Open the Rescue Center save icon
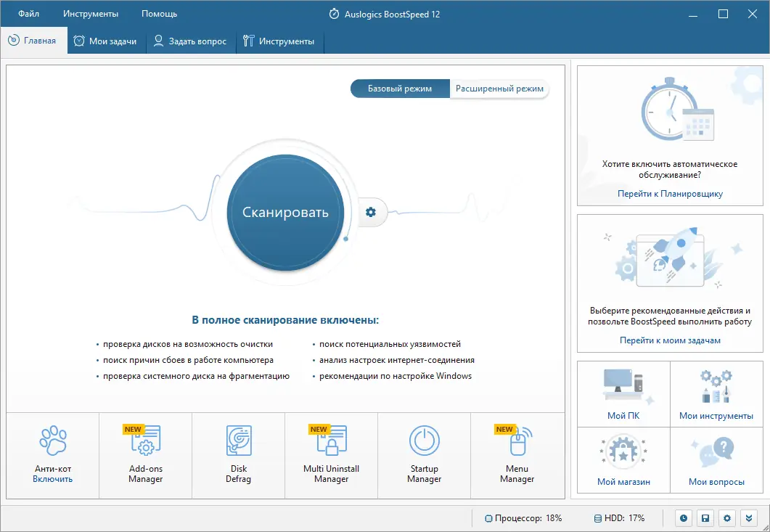 (705, 518)
